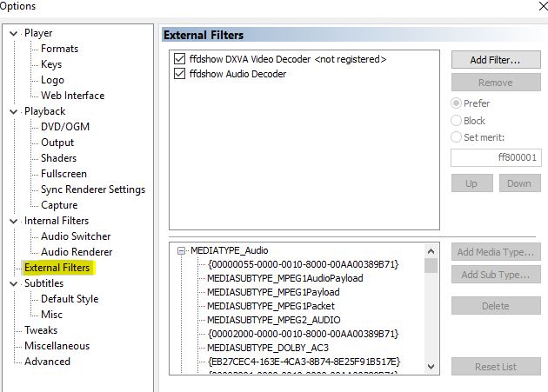
Task: Select the Prefer radio button
Action: pos(457,103)
